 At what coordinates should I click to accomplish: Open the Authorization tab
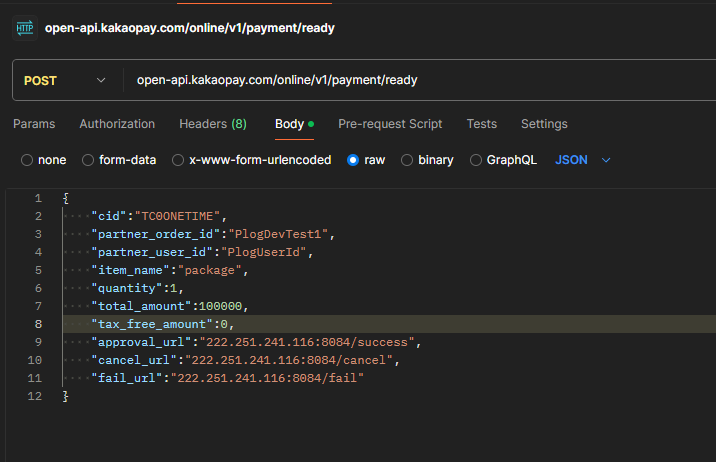click(117, 124)
